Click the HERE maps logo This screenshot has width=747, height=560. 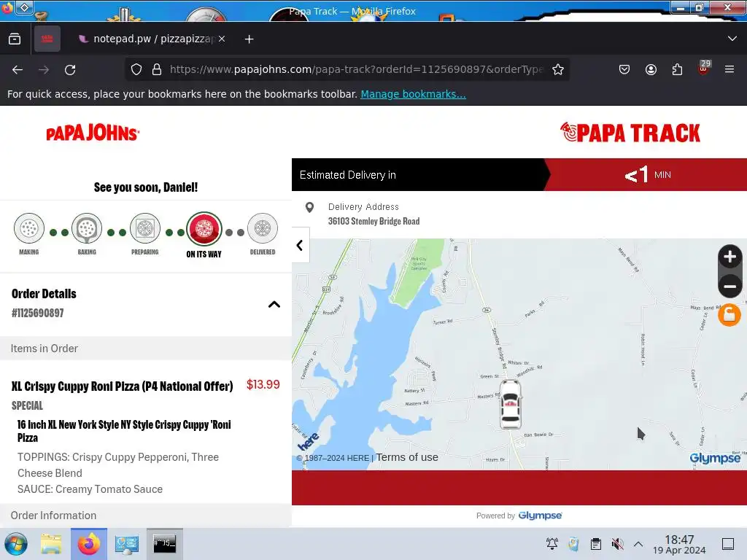pos(309,442)
